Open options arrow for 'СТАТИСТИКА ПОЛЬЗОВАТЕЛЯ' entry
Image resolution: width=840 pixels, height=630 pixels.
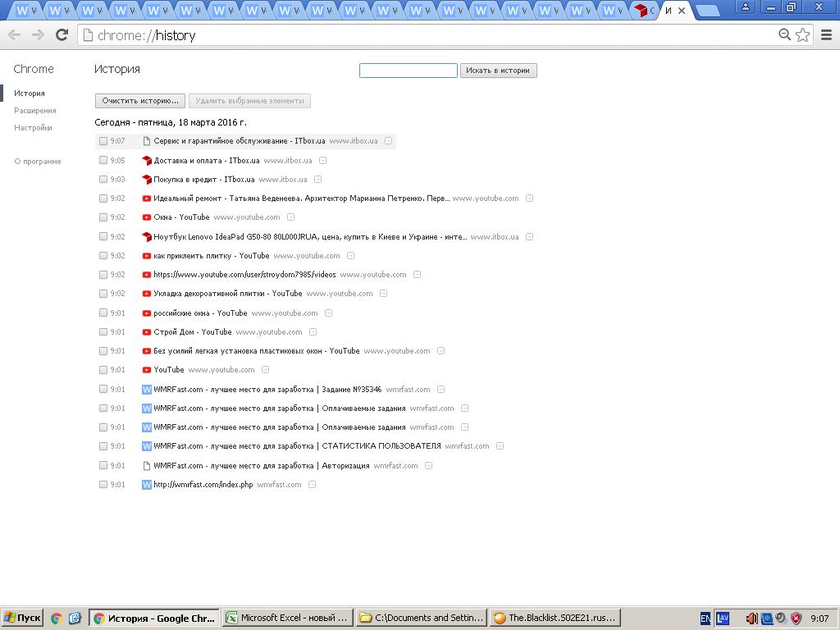point(500,445)
